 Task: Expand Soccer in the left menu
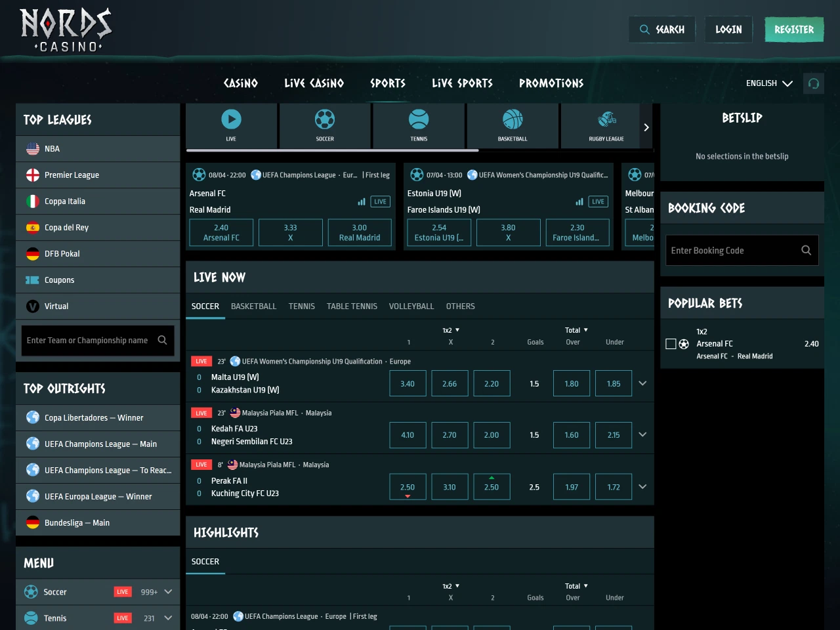(x=168, y=592)
